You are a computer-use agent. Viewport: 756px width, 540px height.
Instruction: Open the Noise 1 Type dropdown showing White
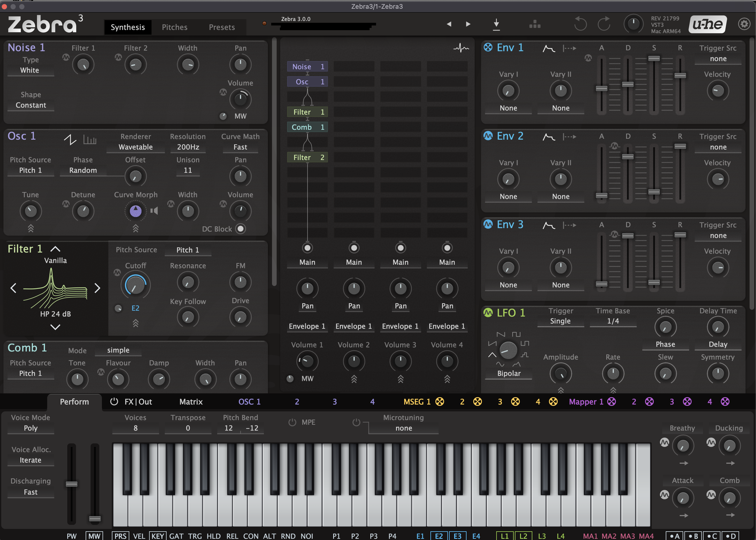tap(31, 70)
